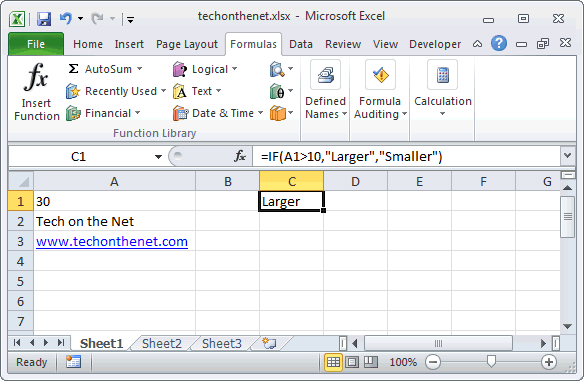584x381 pixels.
Task: Open Date & Time functions menu
Action: pos(218,113)
